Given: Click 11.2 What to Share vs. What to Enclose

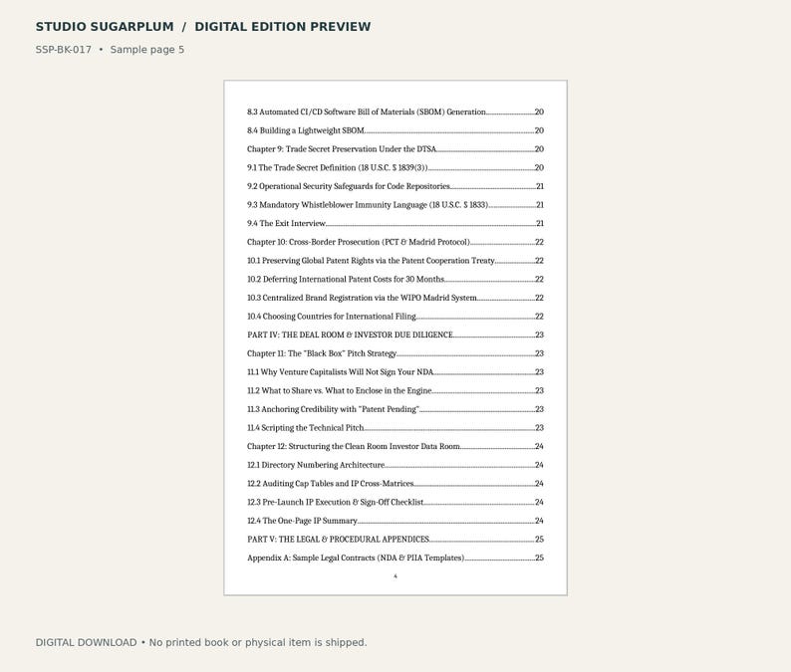Looking at the screenshot, I should (x=395, y=390).
